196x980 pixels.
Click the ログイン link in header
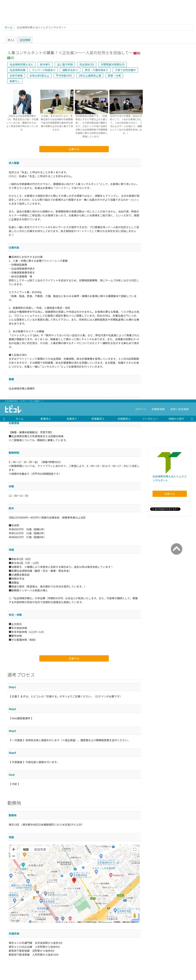pos(140,409)
